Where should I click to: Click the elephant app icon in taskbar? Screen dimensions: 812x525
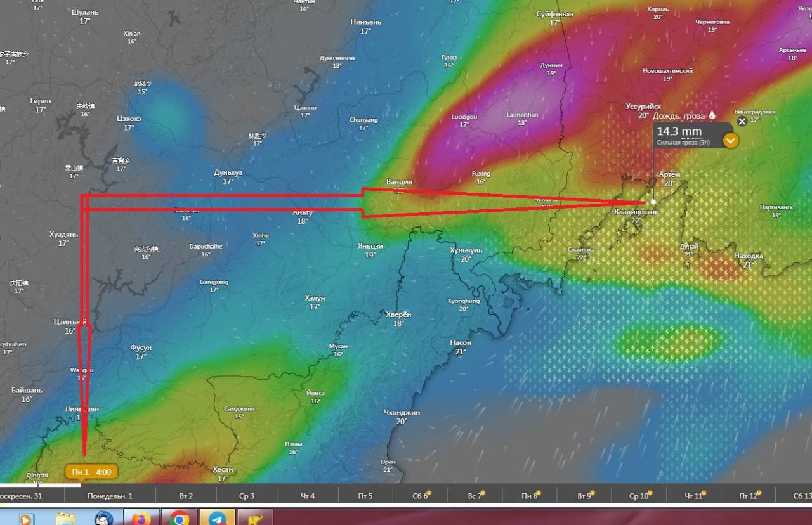tap(255, 518)
